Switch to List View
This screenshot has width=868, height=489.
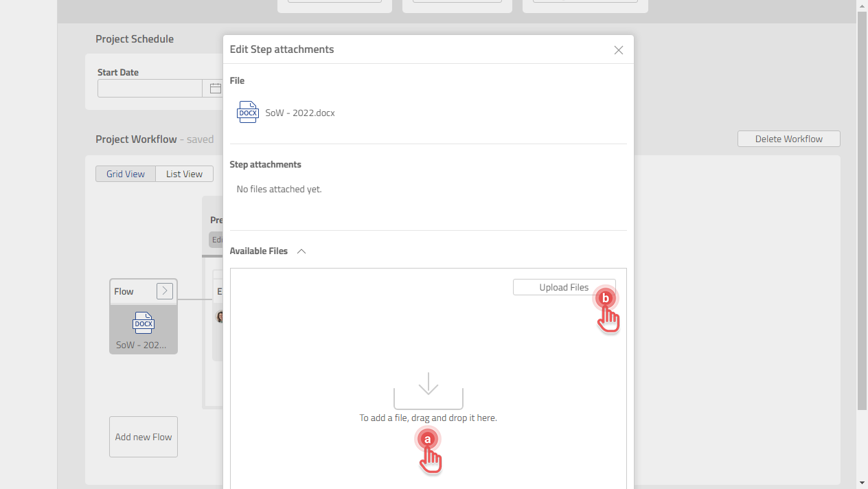[x=183, y=173]
